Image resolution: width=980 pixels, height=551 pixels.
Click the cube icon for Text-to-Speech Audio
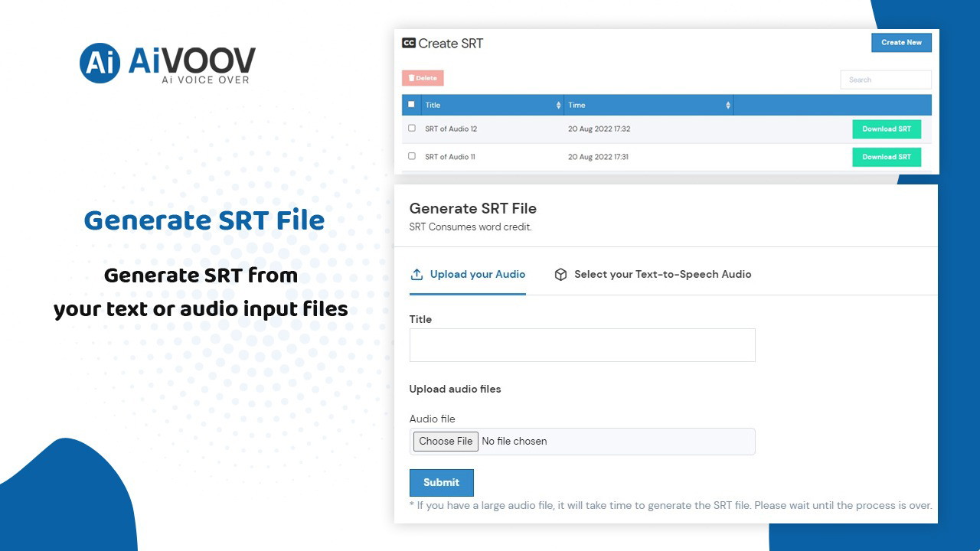coord(560,275)
